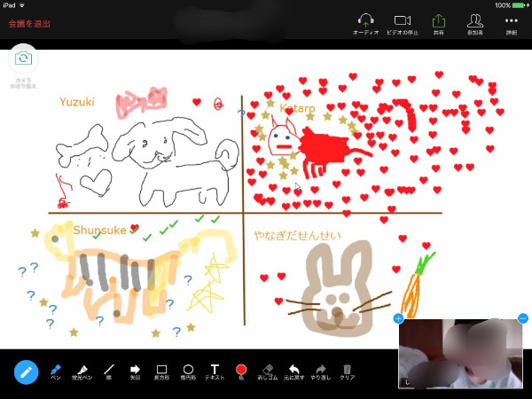Pick the arrow (矢印) shape tool

(x=135, y=370)
